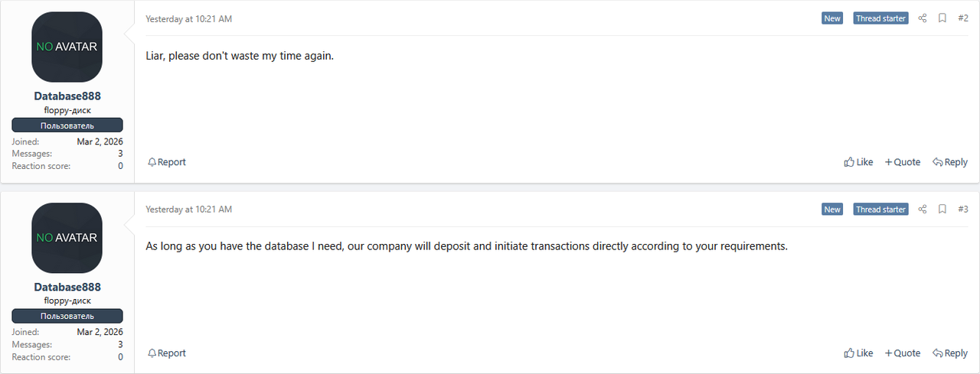Click the timestamp 'Yesterday at 10:21 AM' on post #2

[188, 18]
